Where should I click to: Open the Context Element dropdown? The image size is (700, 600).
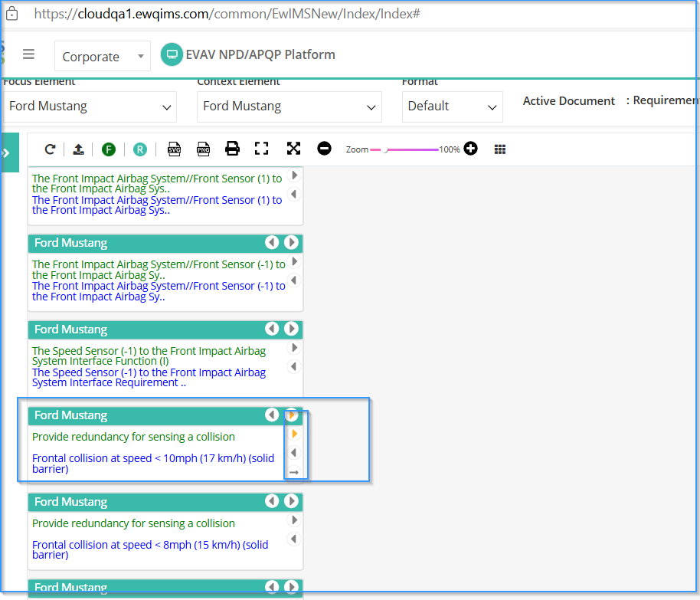pos(289,107)
